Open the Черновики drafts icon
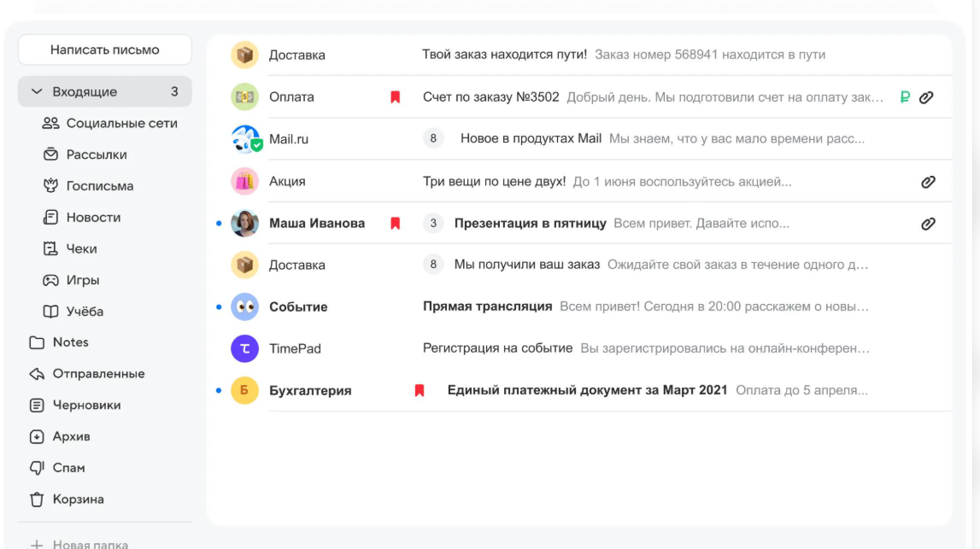Viewport: 980px width, 549px height. pyautogui.click(x=37, y=405)
